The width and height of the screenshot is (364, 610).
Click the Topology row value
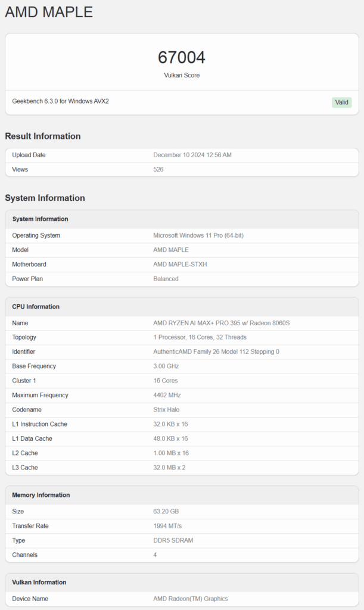200,337
